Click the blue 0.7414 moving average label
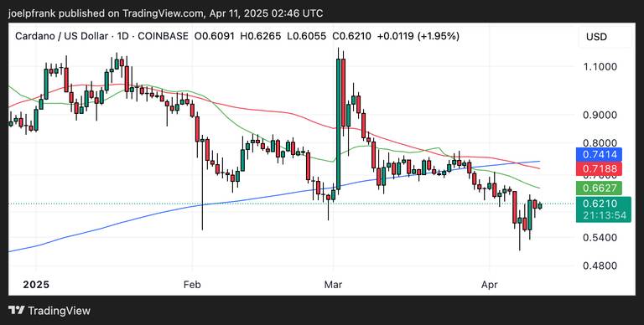The image size is (644, 325). (599, 155)
